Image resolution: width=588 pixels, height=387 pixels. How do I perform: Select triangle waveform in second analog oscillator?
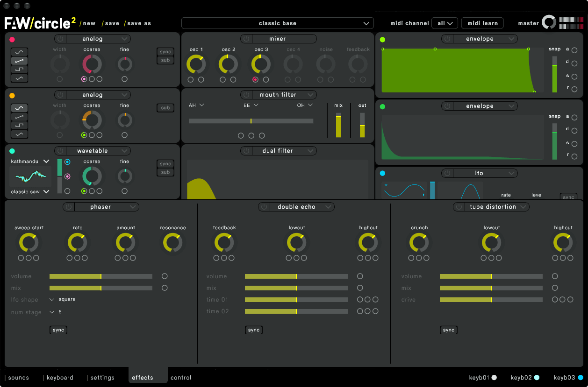pos(20,134)
